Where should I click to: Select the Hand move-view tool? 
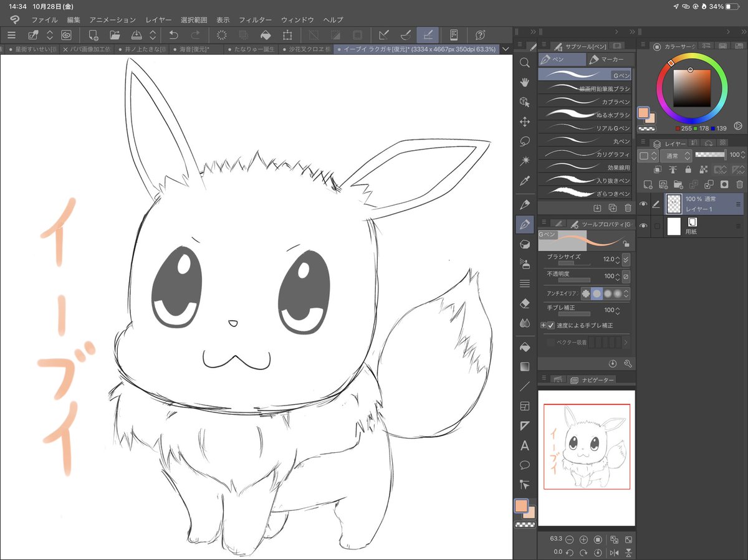[x=525, y=82]
